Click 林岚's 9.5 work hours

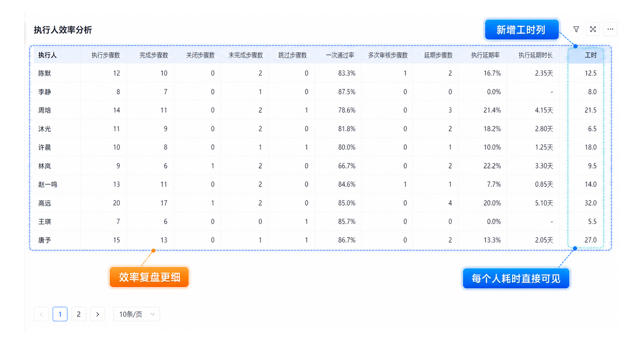click(592, 166)
